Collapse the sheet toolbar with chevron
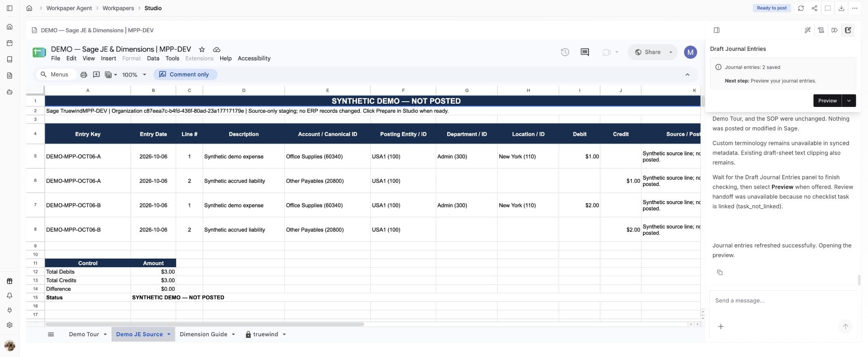The width and height of the screenshot is (868, 357). (687, 74)
